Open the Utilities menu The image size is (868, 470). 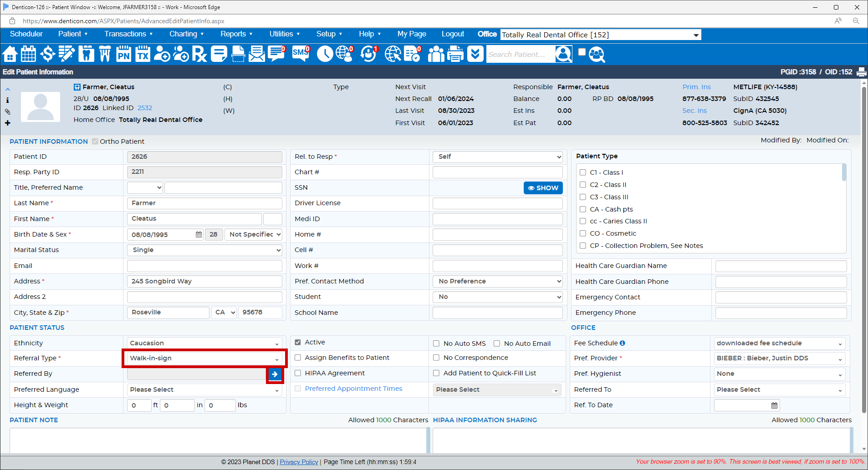point(285,34)
